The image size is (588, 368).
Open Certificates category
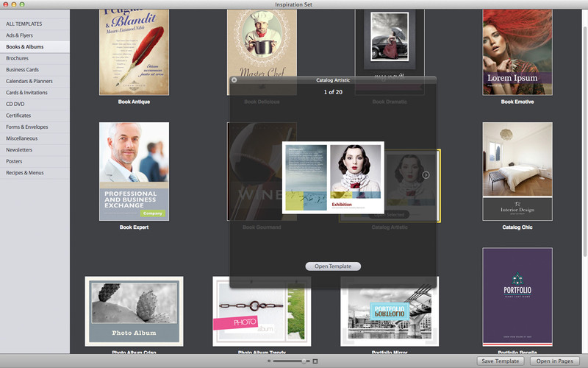pos(35,116)
